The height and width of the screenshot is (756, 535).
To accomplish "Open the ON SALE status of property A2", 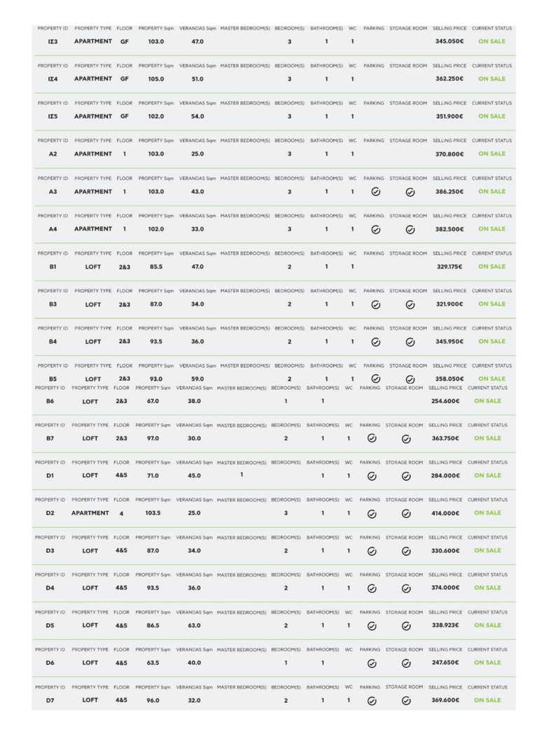I will click(491, 153).
